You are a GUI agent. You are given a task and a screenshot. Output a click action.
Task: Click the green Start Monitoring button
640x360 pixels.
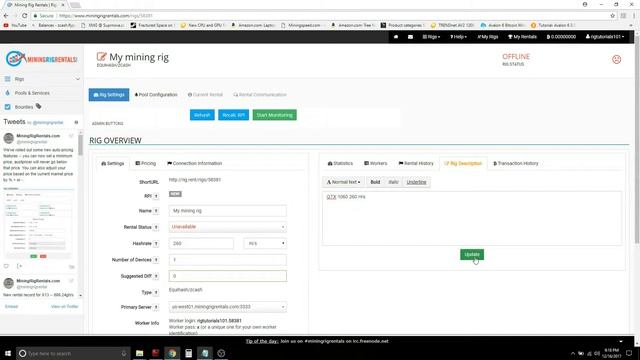point(274,115)
